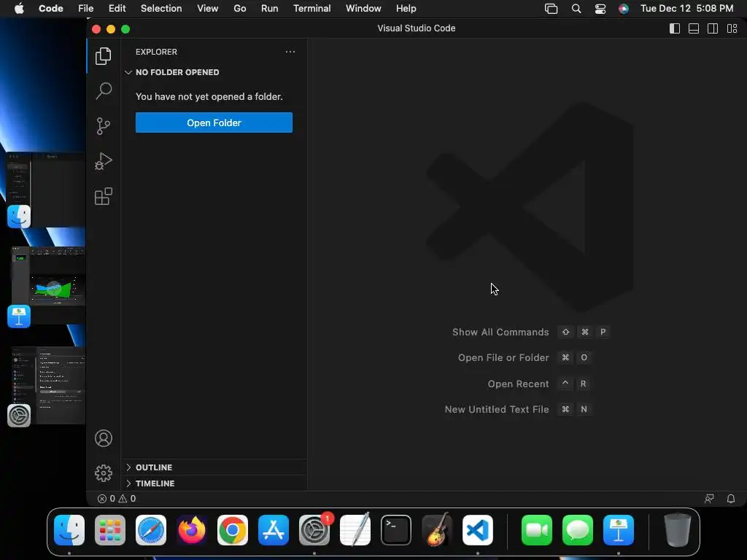The width and height of the screenshot is (747, 560).
Task: Open Google Chrome from the Dock
Action: [233, 530]
